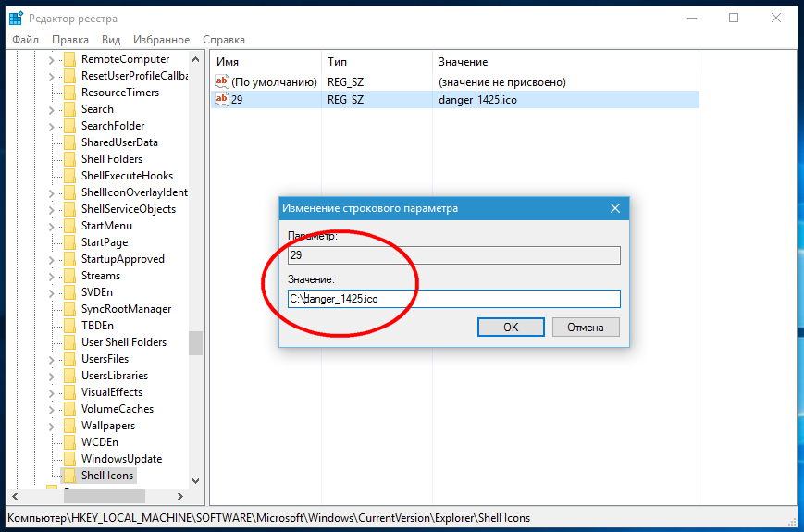Select the WCDEn folder icon

(69, 442)
